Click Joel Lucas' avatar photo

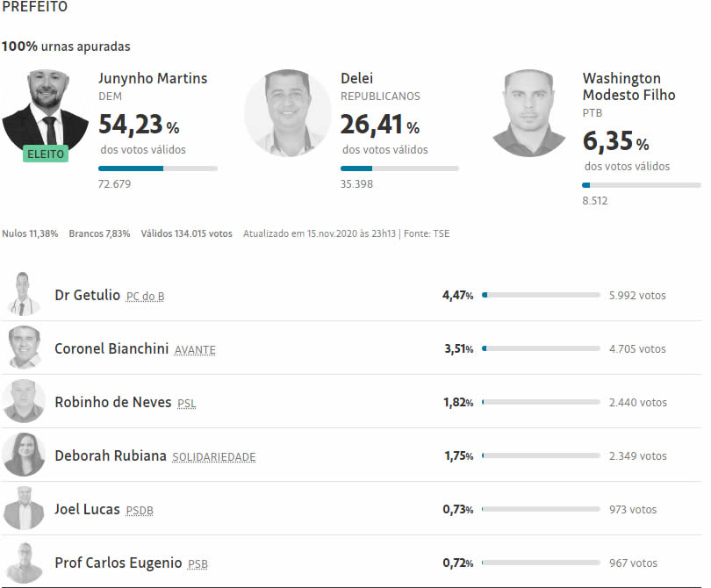(24, 508)
